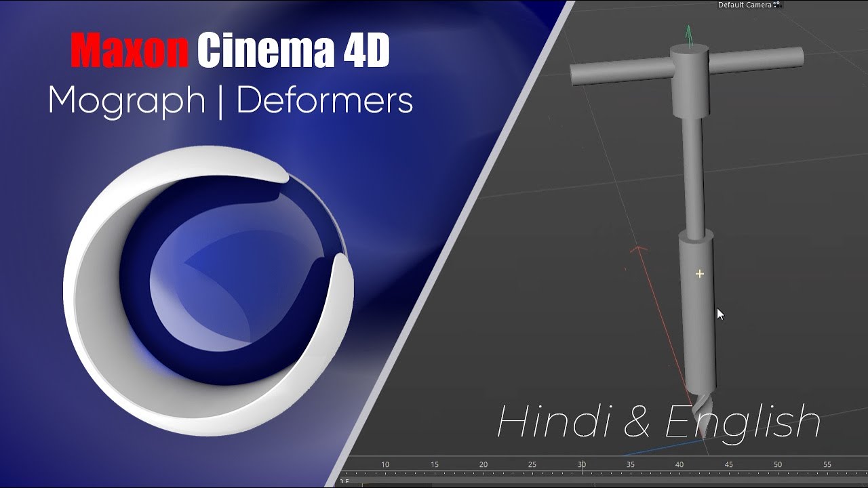This screenshot has height=488, width=868.
Task: Jump to frame 45 on the timeline
Action: pos(729,465)
